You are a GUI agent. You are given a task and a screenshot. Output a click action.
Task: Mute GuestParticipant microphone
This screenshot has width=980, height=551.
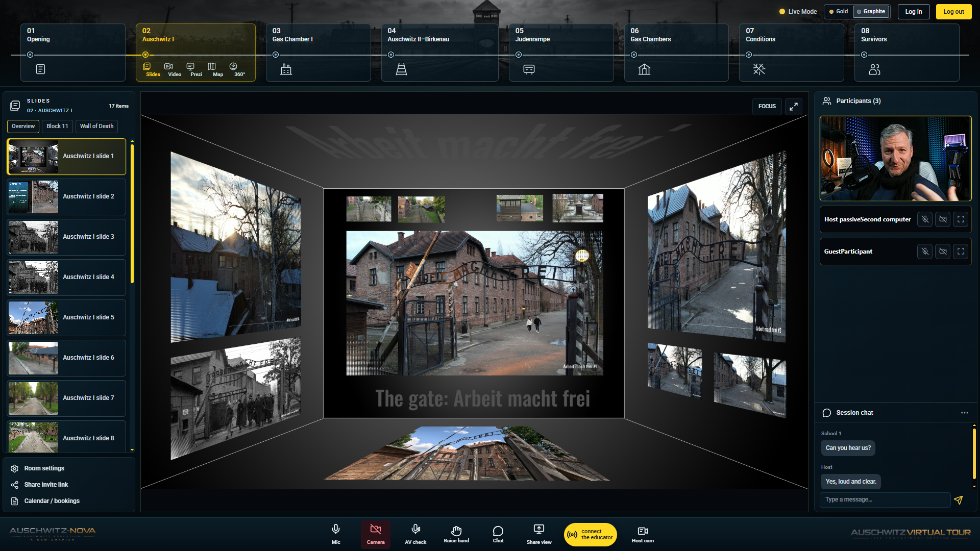[x=925, y=252]
